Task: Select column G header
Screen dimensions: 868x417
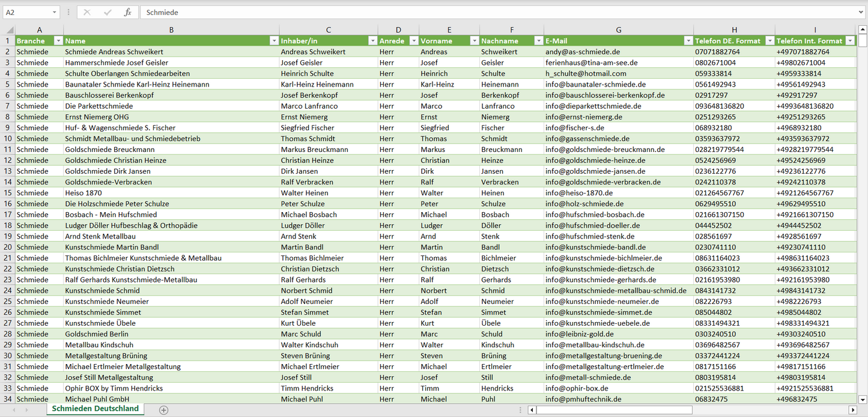Action: [618, 29]
